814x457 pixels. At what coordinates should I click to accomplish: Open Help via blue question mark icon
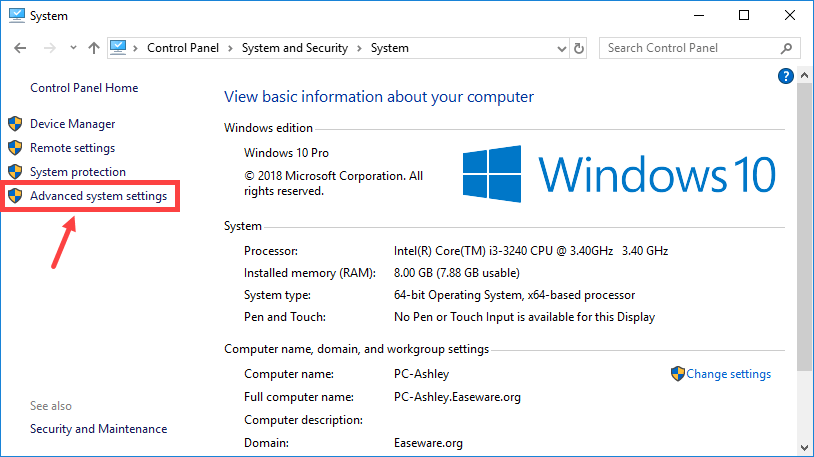(x=785, y=76)
